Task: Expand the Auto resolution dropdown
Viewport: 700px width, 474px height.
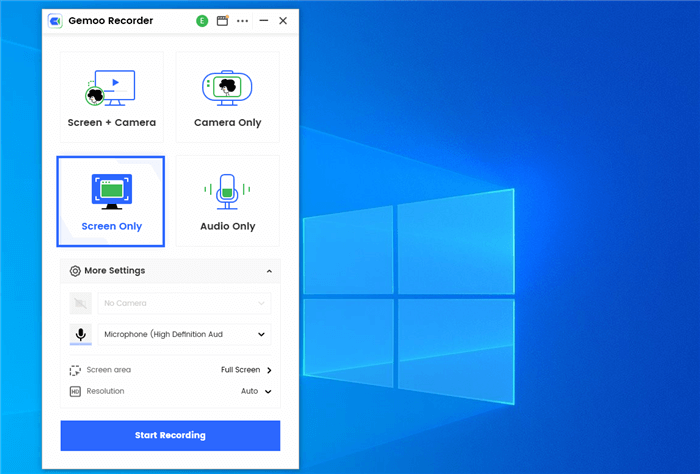Action: point(267,391)
